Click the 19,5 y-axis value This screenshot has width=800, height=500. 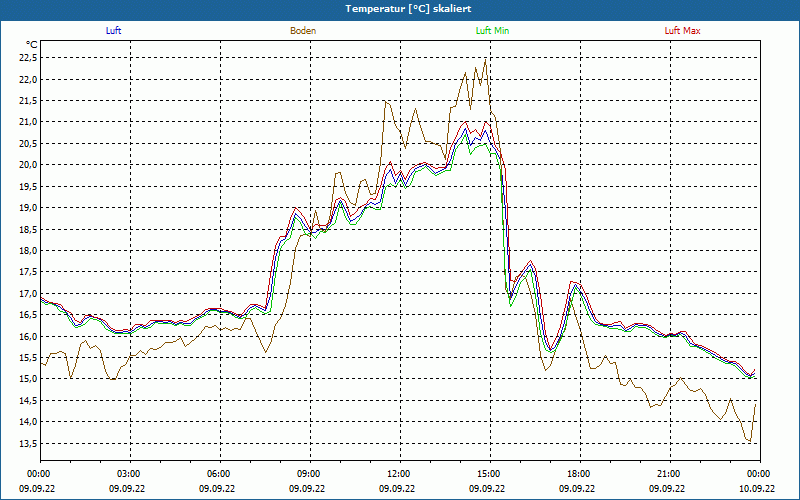point(27,186)
